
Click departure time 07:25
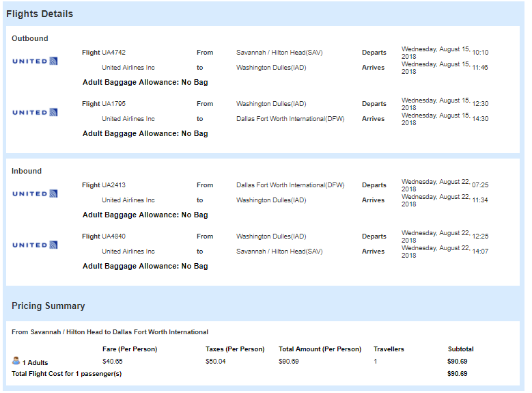point(480,185)
